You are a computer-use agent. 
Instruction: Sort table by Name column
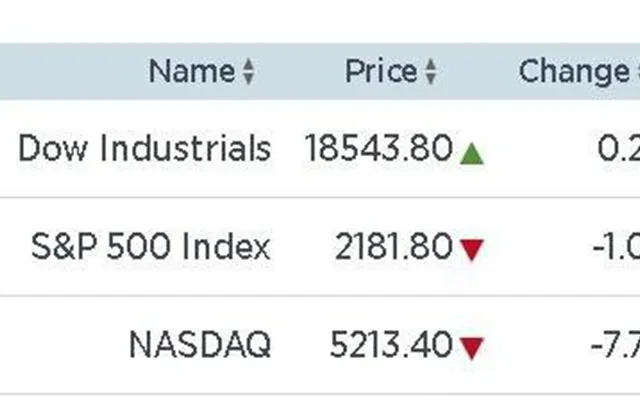pos(249,72)
